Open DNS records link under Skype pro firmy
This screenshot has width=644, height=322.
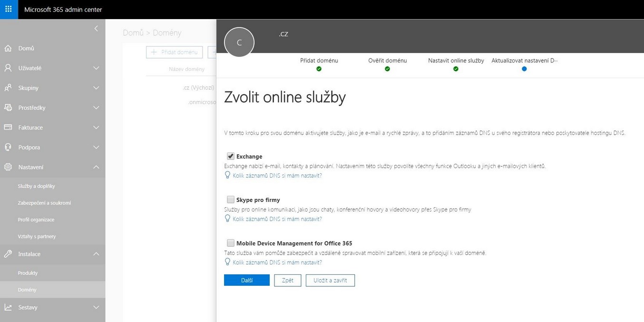(x=277, y=219)
